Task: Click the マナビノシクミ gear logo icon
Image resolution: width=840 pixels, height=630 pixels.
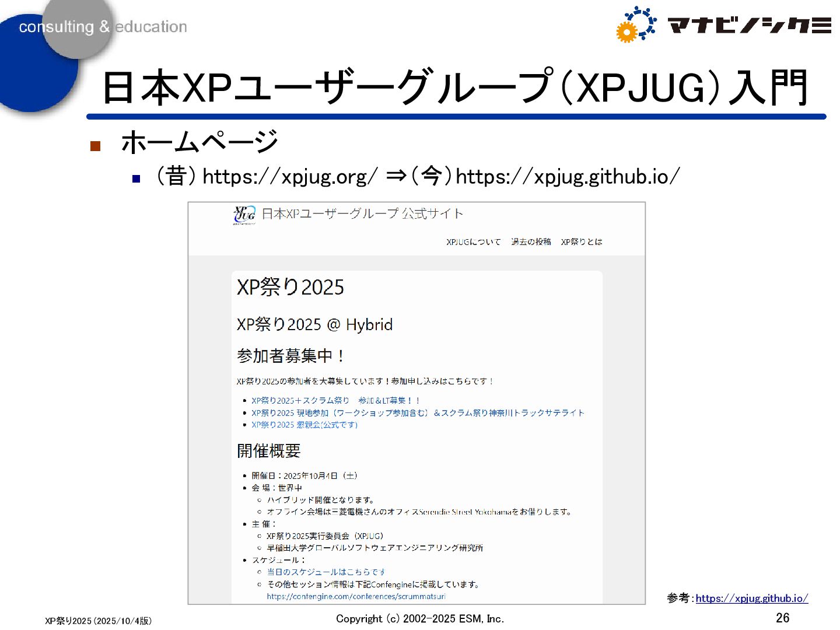Action: pos(636,24)
